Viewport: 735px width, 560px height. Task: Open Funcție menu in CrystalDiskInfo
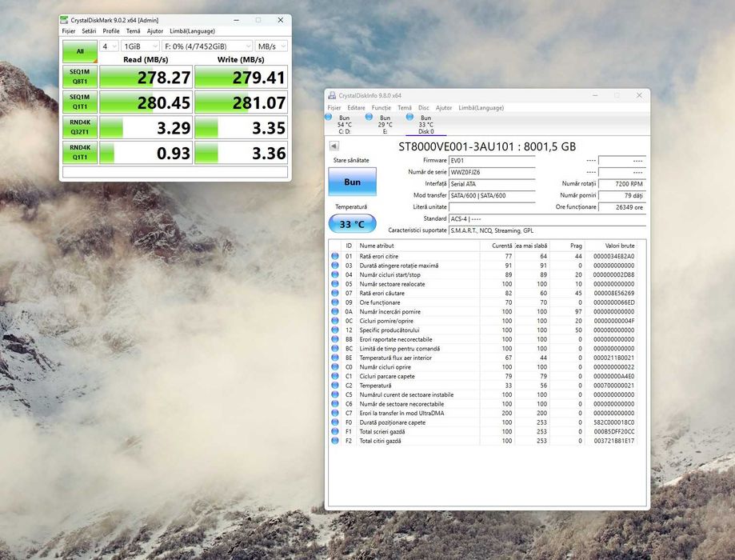coord(381,108)
